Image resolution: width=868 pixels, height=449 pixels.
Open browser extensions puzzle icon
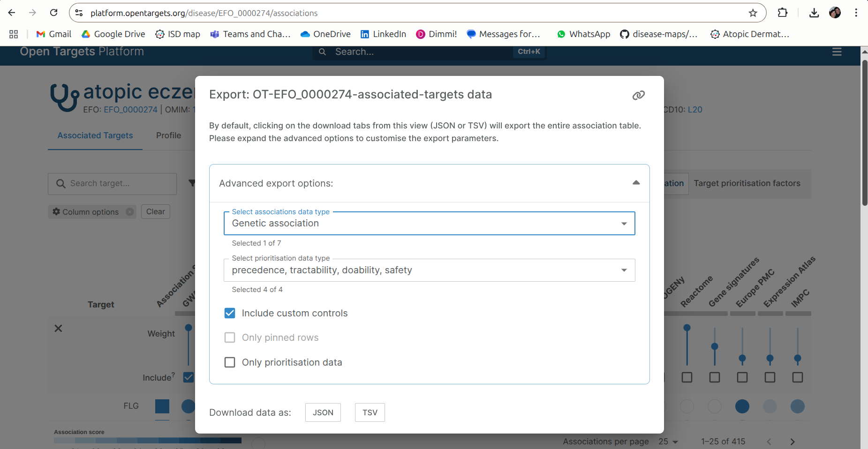pyautogui.click(x=782, y=13)
